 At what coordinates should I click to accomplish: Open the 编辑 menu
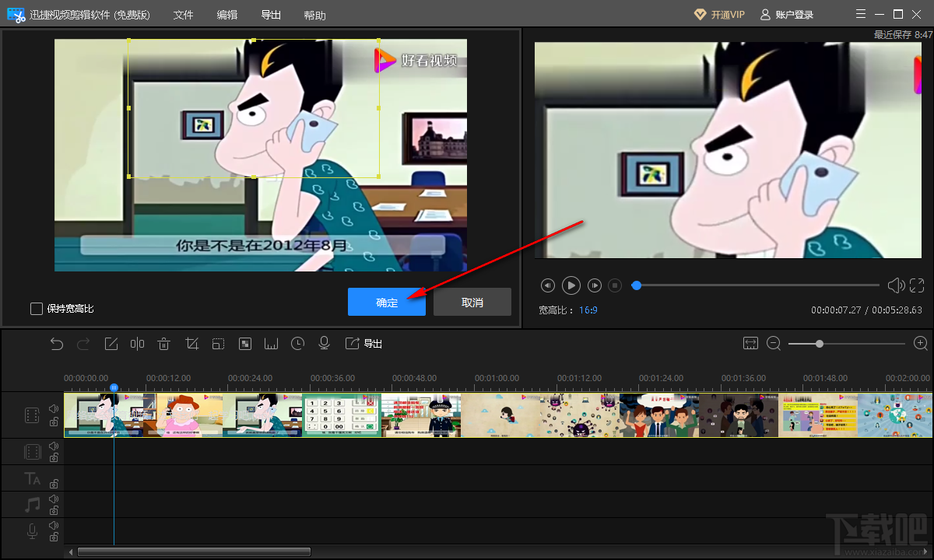pyautogui.click(x=227, y=15)
